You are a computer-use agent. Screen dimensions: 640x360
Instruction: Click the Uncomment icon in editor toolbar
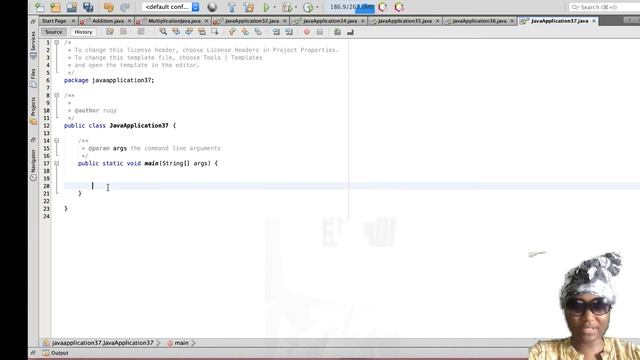coord(350,32)
